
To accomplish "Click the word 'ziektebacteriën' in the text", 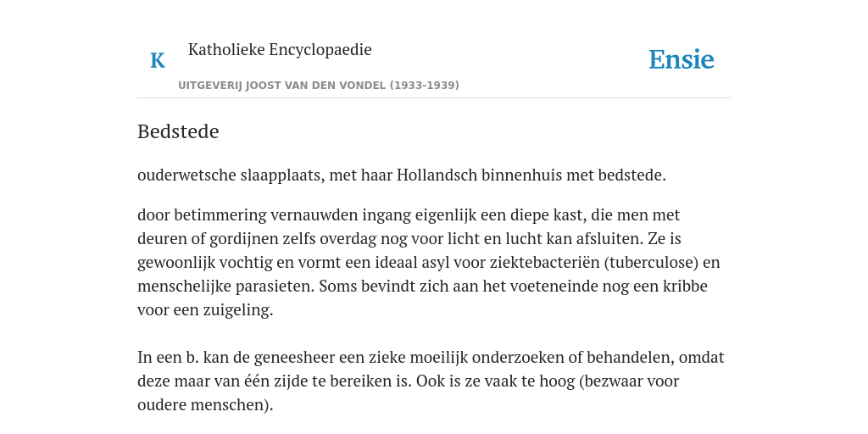I will pos(547,263).
